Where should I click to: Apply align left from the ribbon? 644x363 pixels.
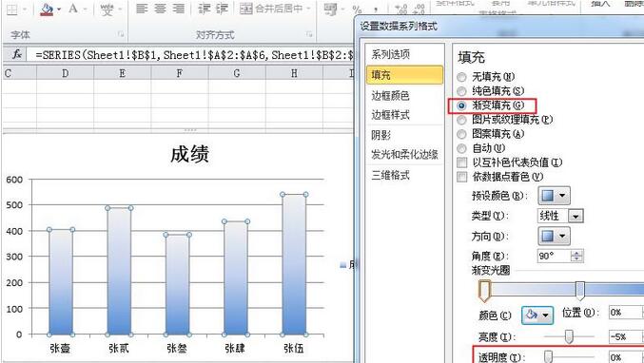142,9
